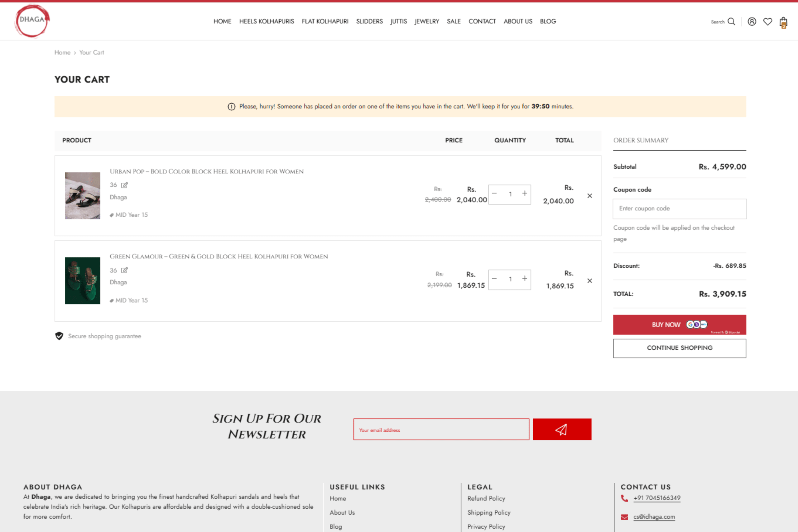This screenshot has width=798, height=532.
Task: Open SALE menu item
Action: 454,22
